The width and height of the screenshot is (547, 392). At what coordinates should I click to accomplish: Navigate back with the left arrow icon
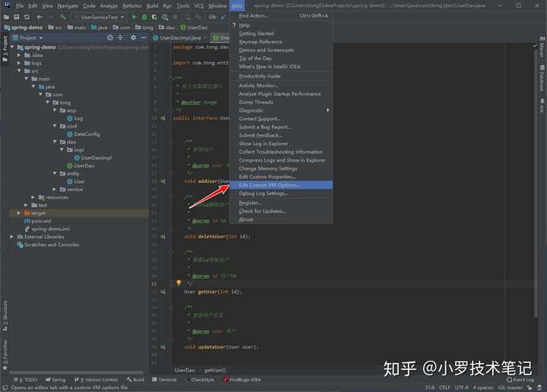tap(40, 17)
